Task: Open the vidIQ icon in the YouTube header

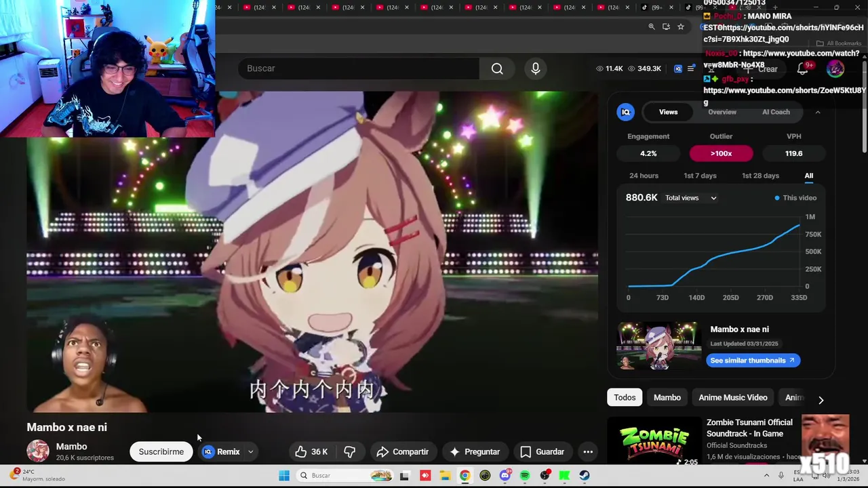Action: (x=678, y=68)
